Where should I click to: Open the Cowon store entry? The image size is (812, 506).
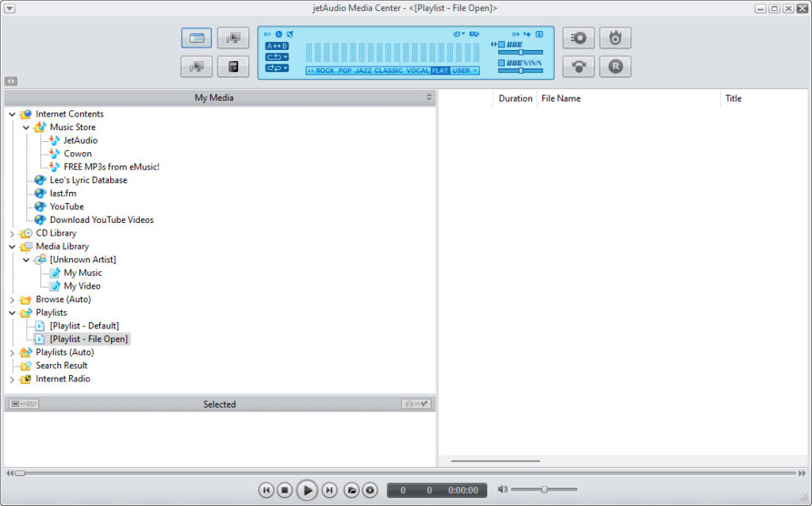coord(78,154)
